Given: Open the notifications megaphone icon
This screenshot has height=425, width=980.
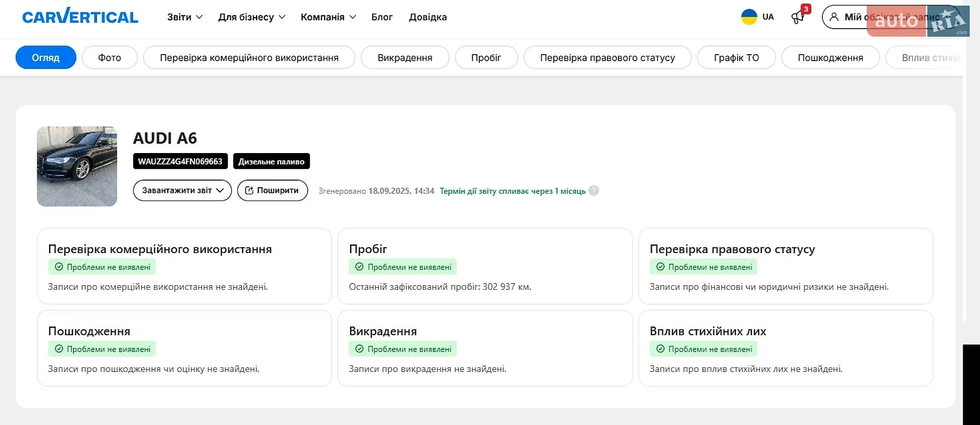Looking at the screenshot, I should pos(798,18).
